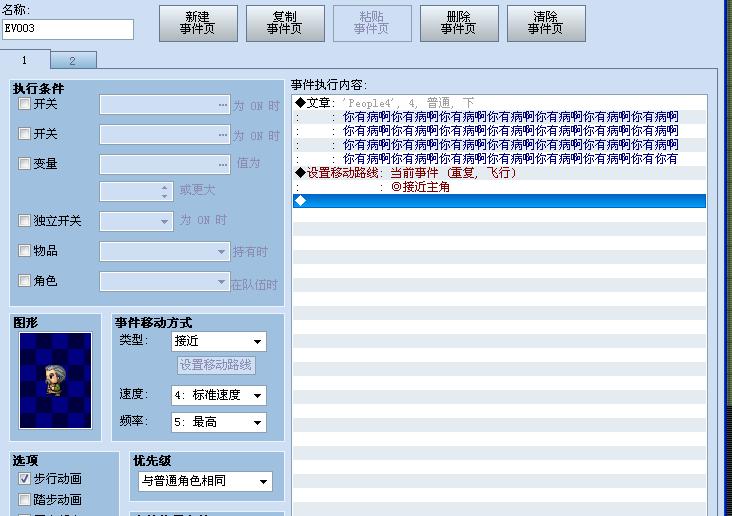732x516 pixels.
Task: Check the 独立开关 condition checkbox
Action: (24, 220)
